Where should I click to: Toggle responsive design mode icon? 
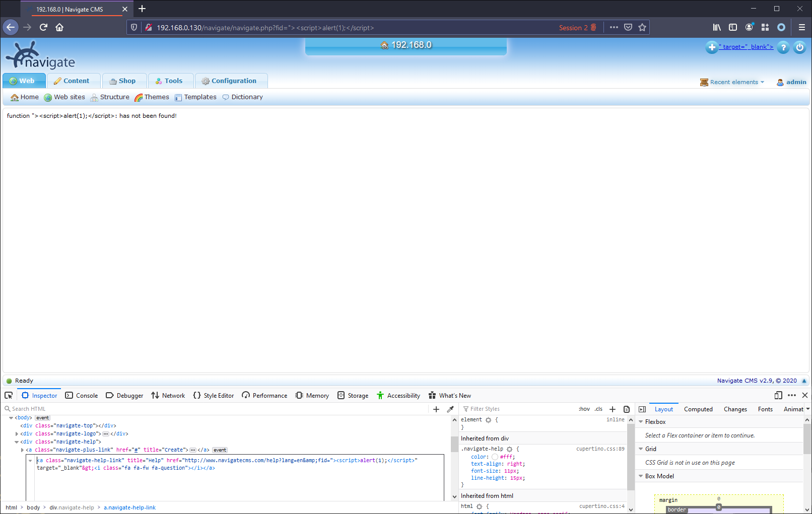tap(778, 396)
